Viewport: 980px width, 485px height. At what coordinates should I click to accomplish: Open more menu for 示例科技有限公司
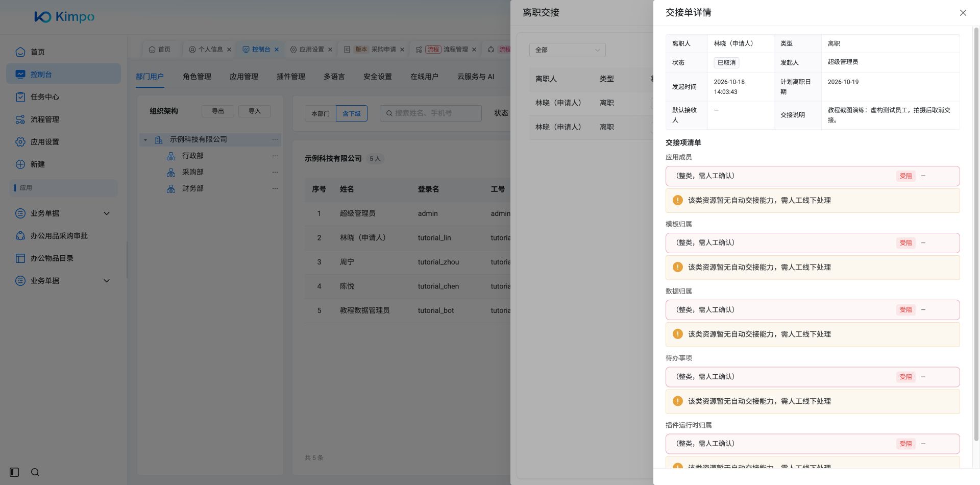275,139
